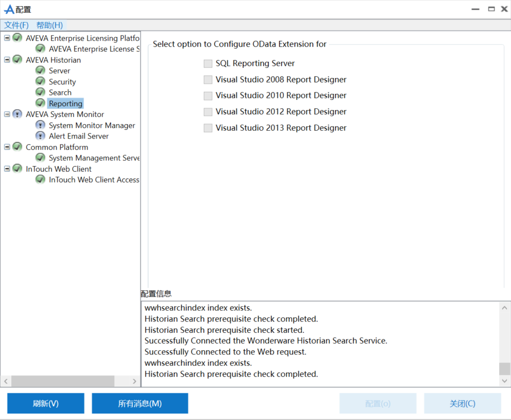Click status icon beside Common Platform

click(x=17, y=147)
